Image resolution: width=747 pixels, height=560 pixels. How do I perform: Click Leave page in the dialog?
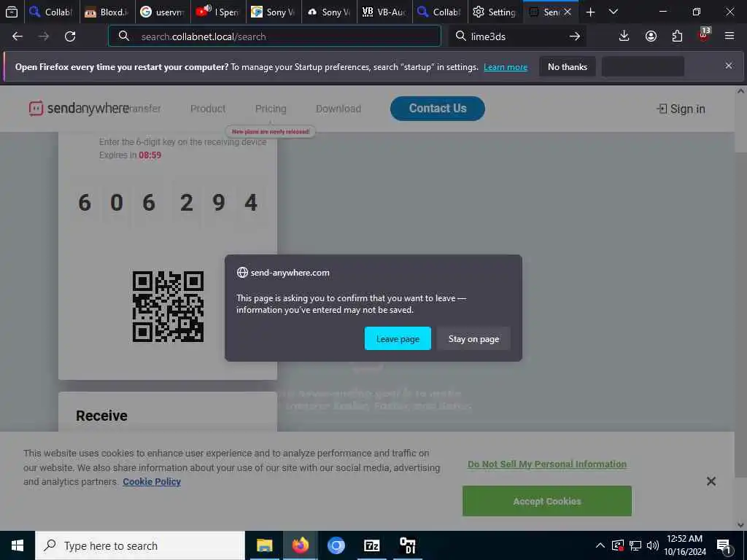coord(398,338)
